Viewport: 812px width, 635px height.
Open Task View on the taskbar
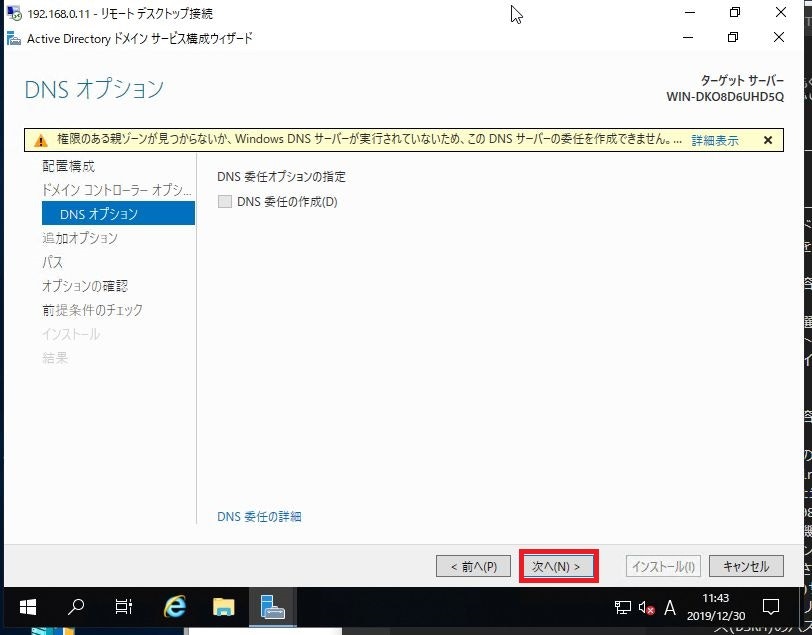point(123,607)
